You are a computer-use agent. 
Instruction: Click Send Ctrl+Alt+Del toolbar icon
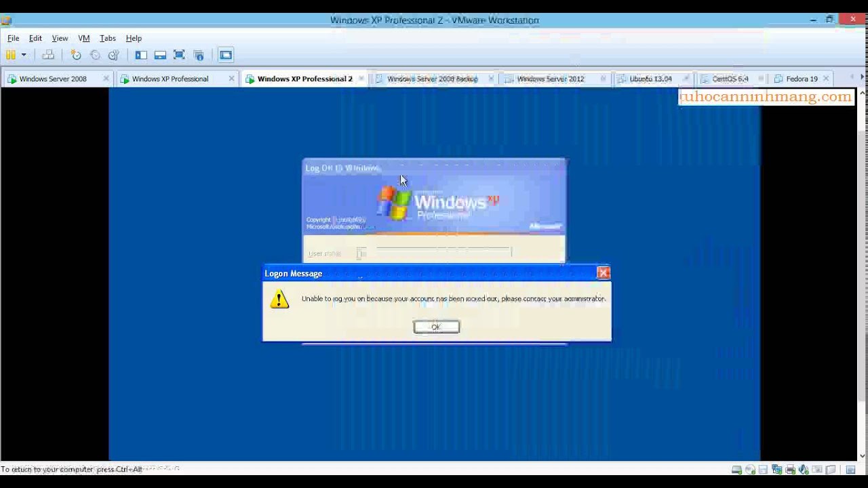point(48,55)
